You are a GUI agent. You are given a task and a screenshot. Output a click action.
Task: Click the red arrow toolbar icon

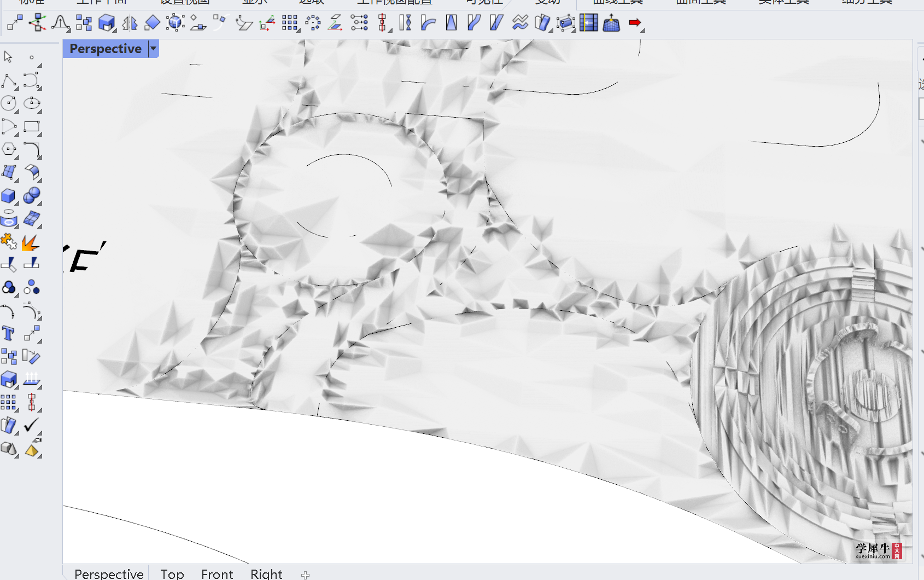[635, 23]
